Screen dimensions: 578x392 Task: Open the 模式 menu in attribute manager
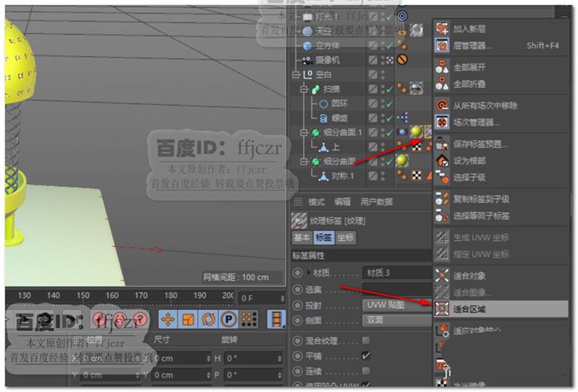pos(316,201)
